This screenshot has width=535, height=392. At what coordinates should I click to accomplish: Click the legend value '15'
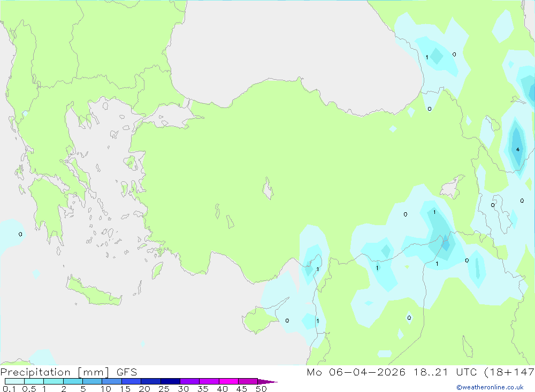(x=125, y=389)
